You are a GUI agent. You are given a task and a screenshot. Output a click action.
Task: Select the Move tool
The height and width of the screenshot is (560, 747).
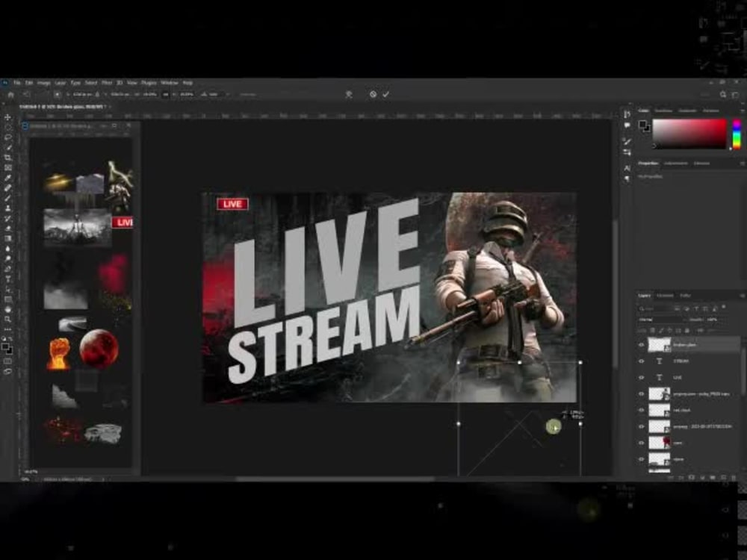click(x=7, y=117)
